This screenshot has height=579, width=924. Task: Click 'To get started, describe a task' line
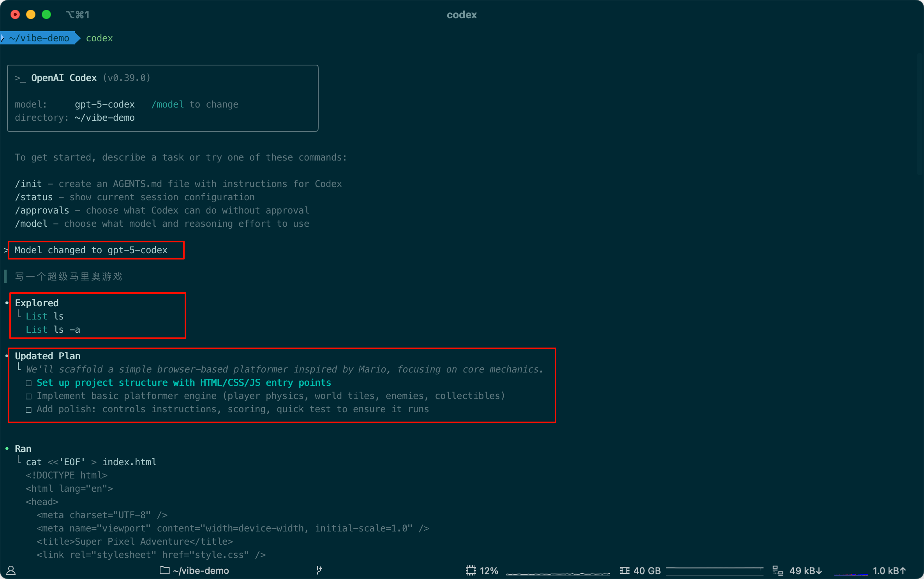click(181, 157)
